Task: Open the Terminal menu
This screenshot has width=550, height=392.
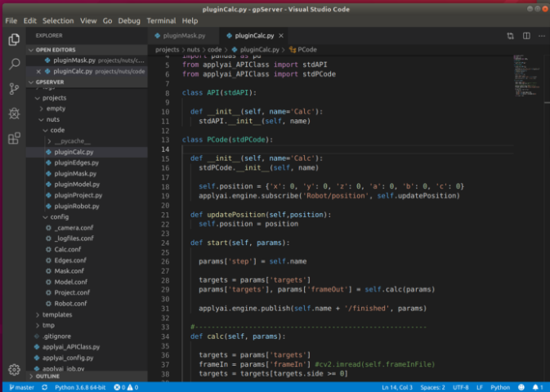Action: 161,21
